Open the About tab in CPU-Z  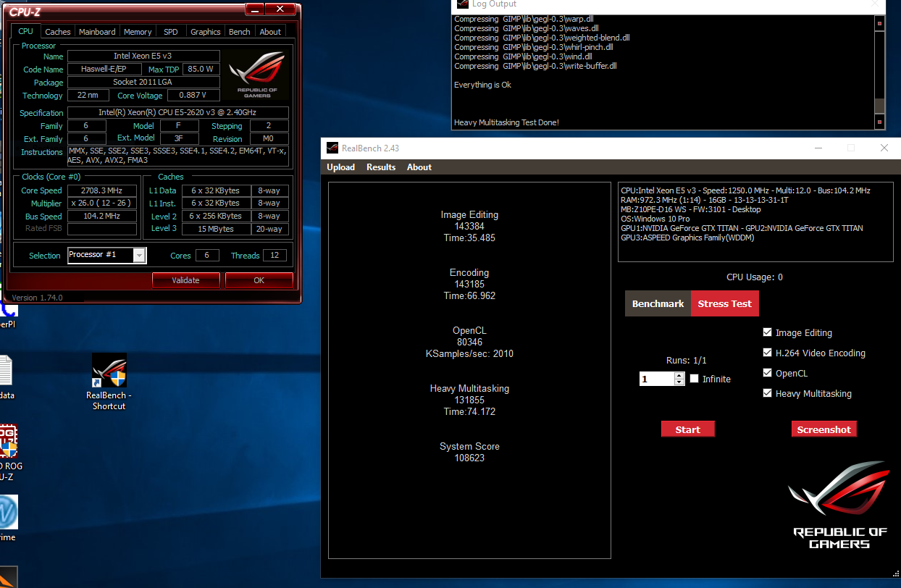point(270,32)
